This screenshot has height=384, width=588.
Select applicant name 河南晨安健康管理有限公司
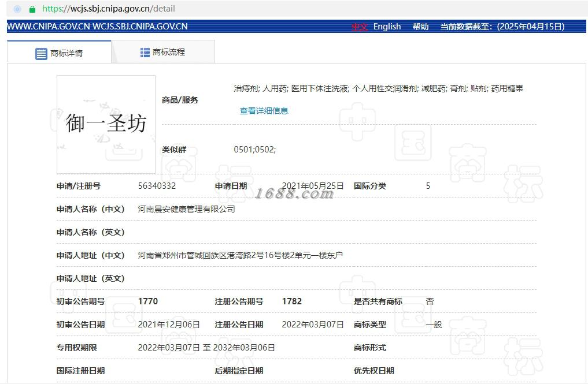pyautogui.click(x=186, y=209)
